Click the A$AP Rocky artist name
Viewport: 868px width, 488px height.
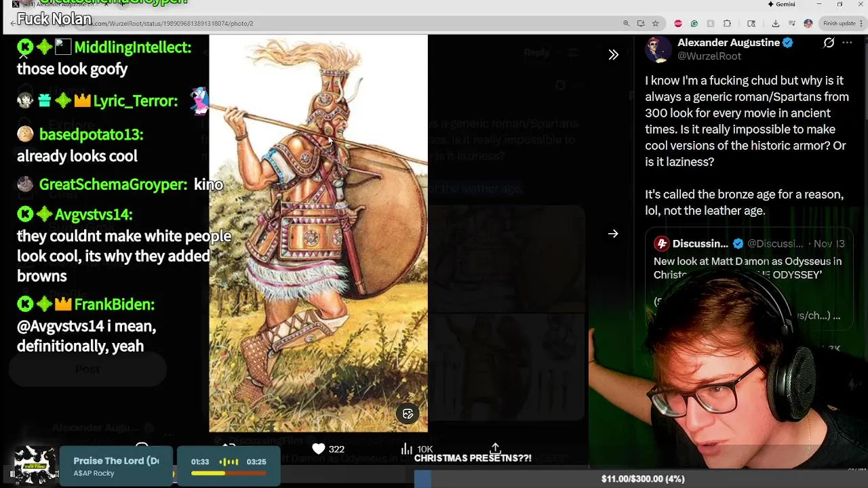pyautogui.click(x=94, y=473)
